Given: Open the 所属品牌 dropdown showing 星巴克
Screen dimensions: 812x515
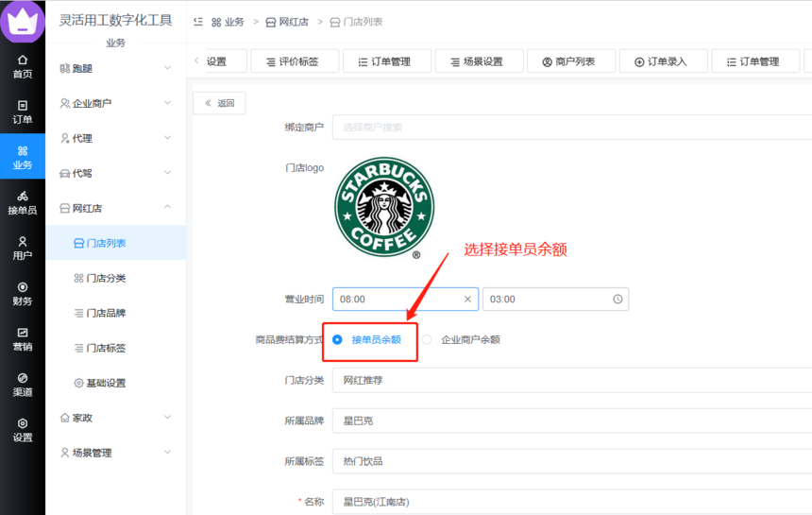Looking at the screenshot, I should pyautogui.click(x=572, y=421).
